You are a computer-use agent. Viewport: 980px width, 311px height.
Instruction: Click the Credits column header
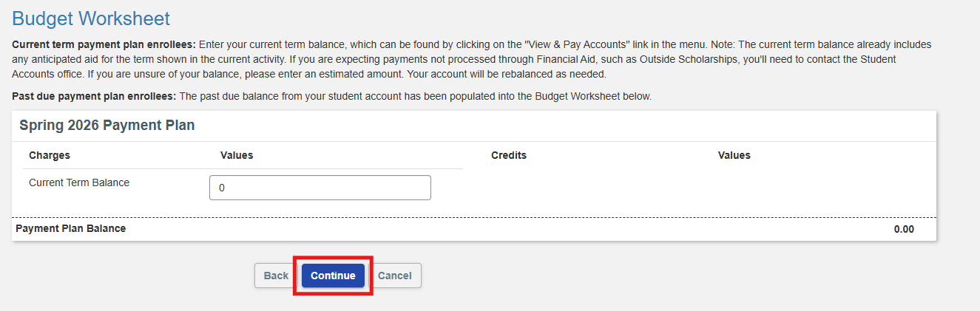coord(509,155)
